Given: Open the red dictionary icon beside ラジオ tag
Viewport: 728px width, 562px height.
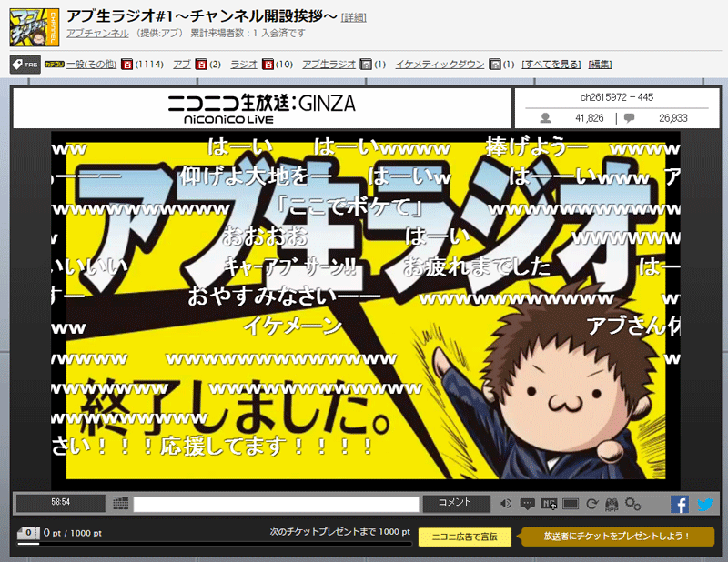Looking at the screenshot, I should coord(268,65).
